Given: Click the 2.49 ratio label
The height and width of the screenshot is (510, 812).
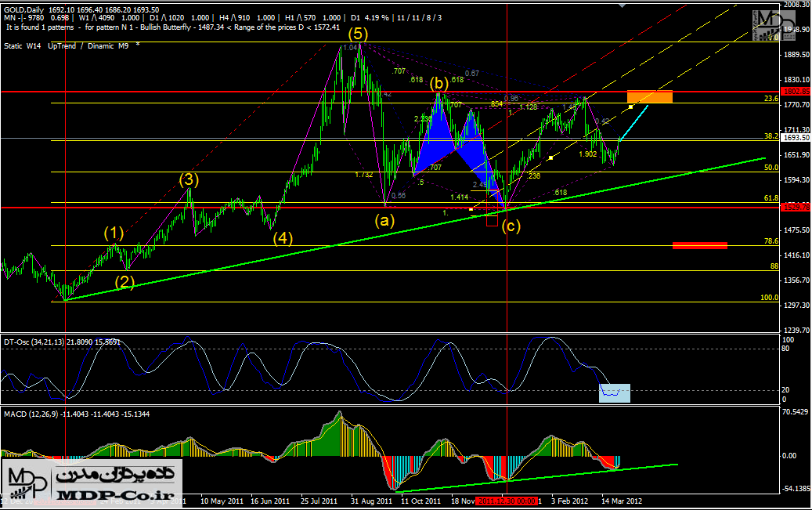Looking at the screenshot, I should (480, 185).
